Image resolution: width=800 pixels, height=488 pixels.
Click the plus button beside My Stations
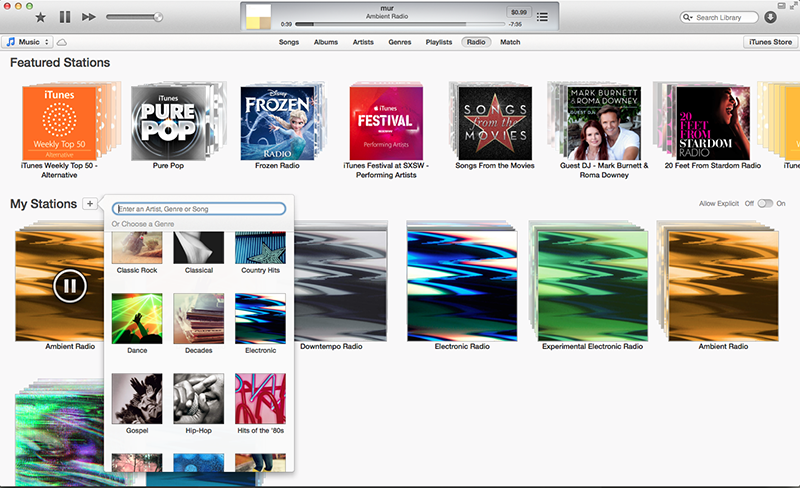coord(90,204)
